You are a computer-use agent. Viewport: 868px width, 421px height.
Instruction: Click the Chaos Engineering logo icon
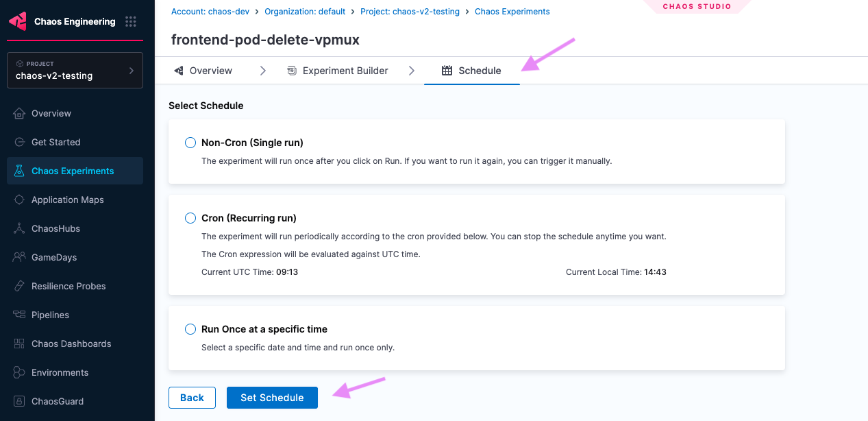(x=18, y=21)
